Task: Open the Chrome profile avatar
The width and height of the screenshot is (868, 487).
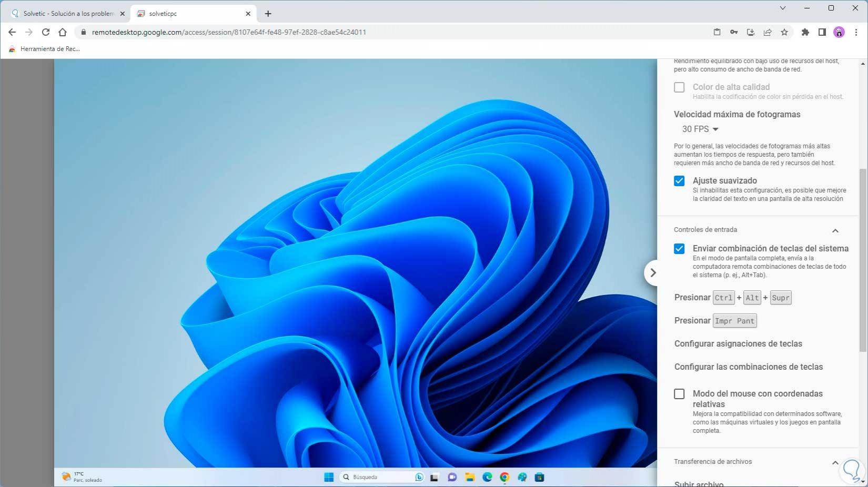Action: [x=839, y=32]
